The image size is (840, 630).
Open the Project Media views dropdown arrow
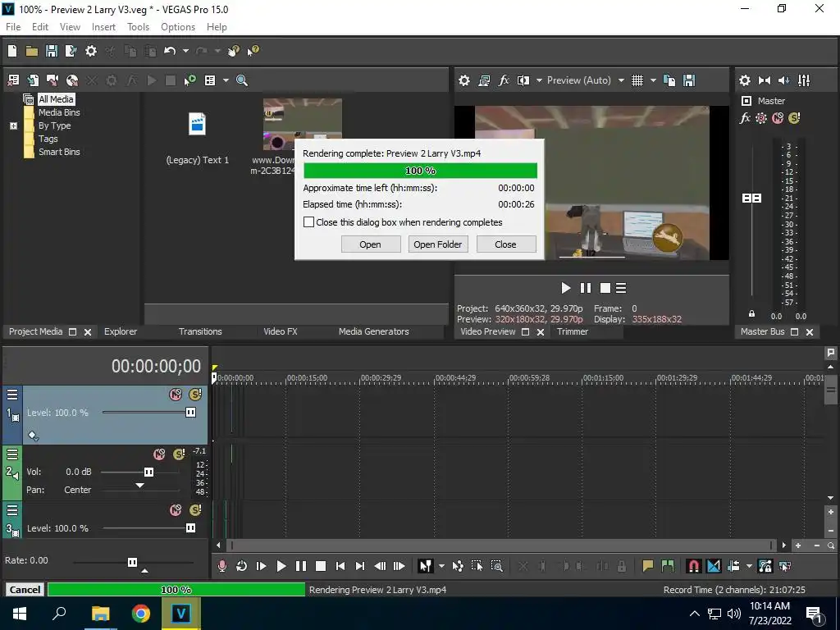click(226, 80)
